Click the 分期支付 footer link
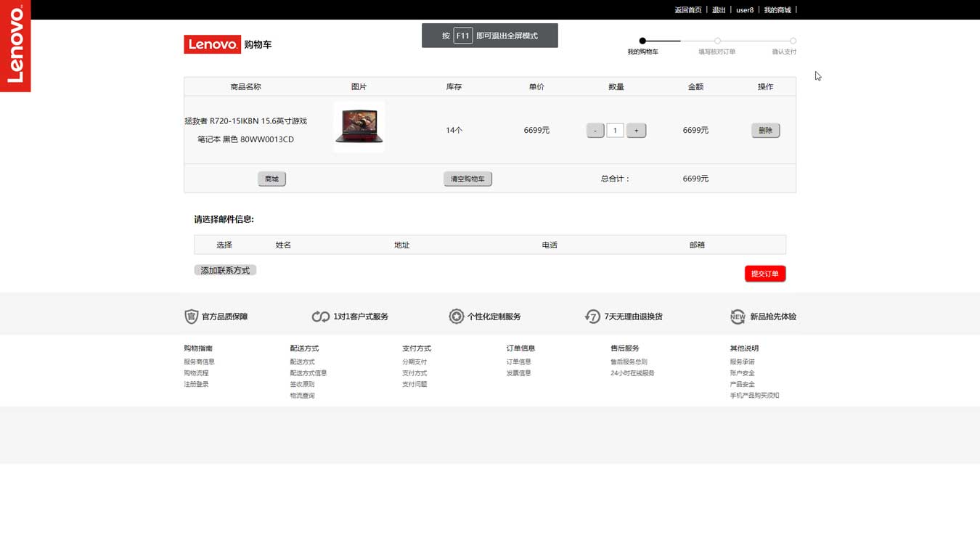The height and width of the screenshot is (551, 980). pos(415,362)
